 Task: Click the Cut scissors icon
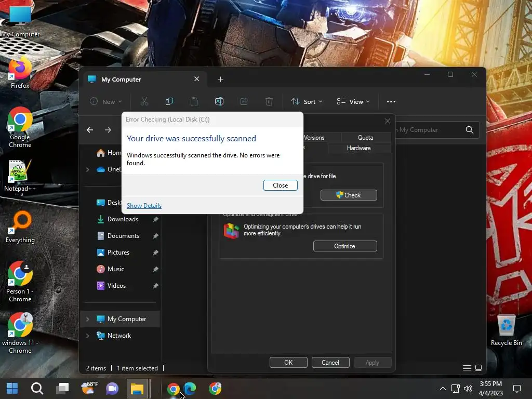[144, 101]
